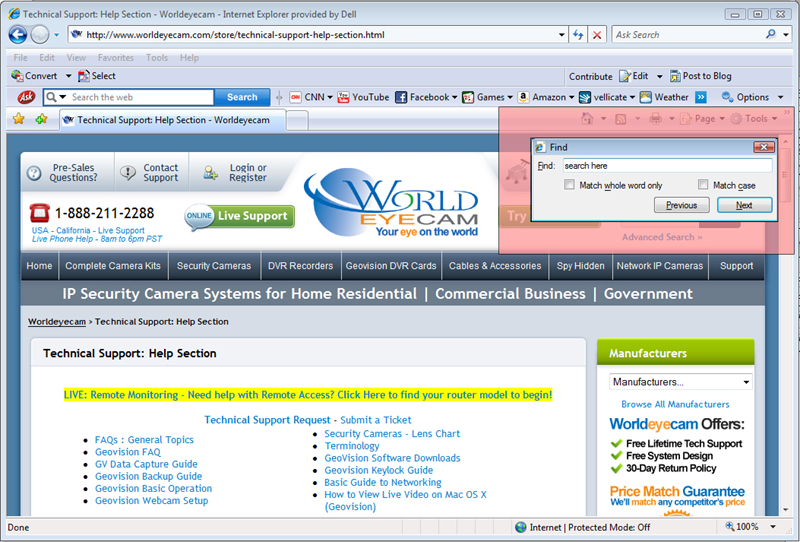800x542 pixels.
Task: Expand the zoom level dropdown arrow
Action: (773, 527)
